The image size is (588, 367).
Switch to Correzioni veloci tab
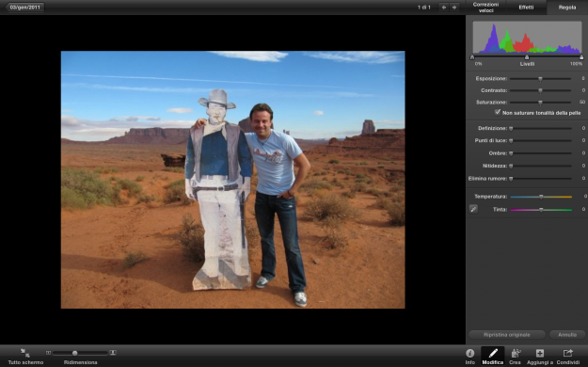click(x=485, y=8)
